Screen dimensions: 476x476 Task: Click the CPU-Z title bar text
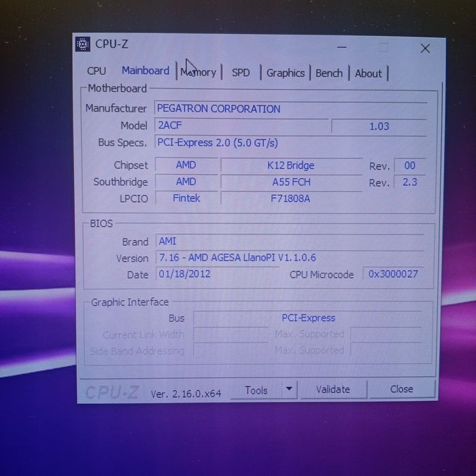pyautogui.click(x=112, y=44)
